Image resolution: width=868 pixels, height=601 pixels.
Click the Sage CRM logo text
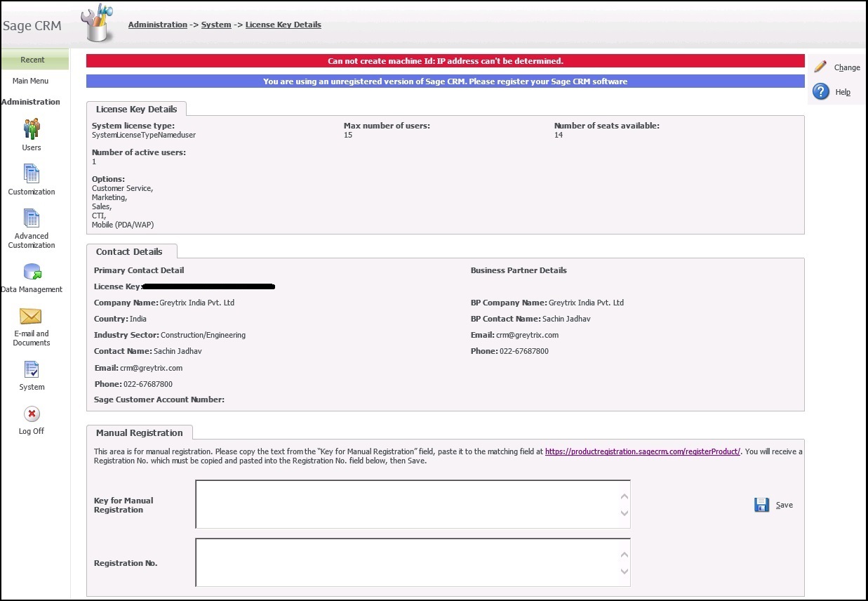point(32,26)
